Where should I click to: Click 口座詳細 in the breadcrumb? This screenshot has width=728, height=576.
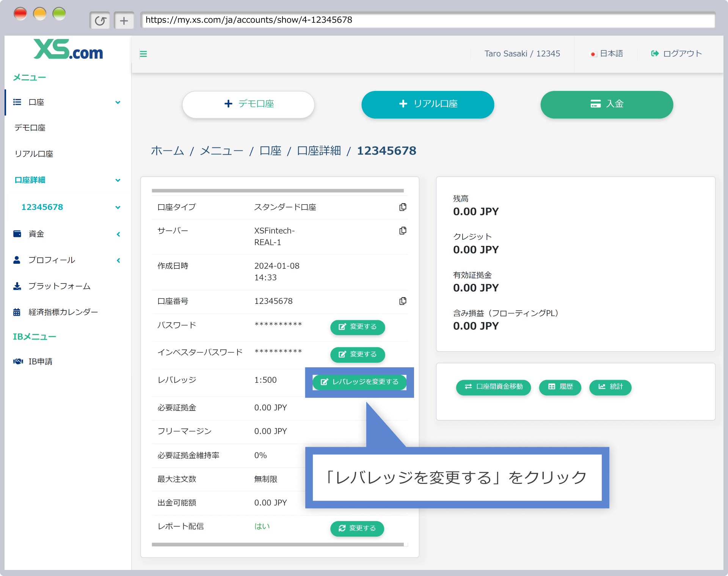pos(319,151)
